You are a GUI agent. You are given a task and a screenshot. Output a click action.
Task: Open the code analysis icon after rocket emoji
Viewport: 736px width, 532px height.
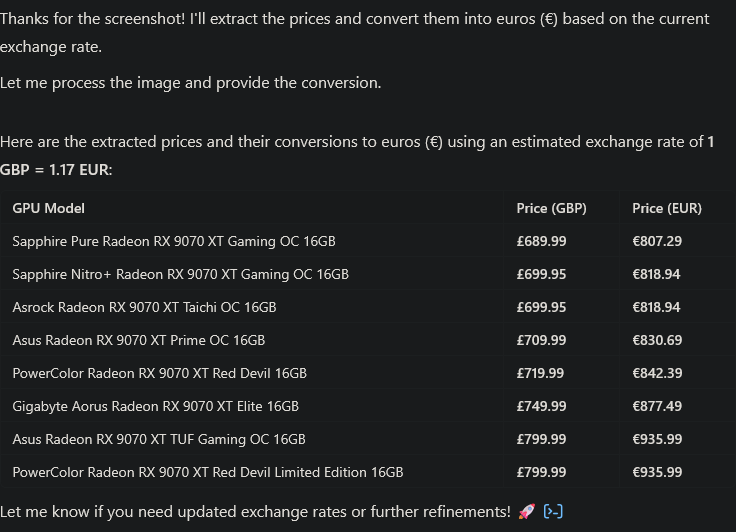(x=553, y=511)
